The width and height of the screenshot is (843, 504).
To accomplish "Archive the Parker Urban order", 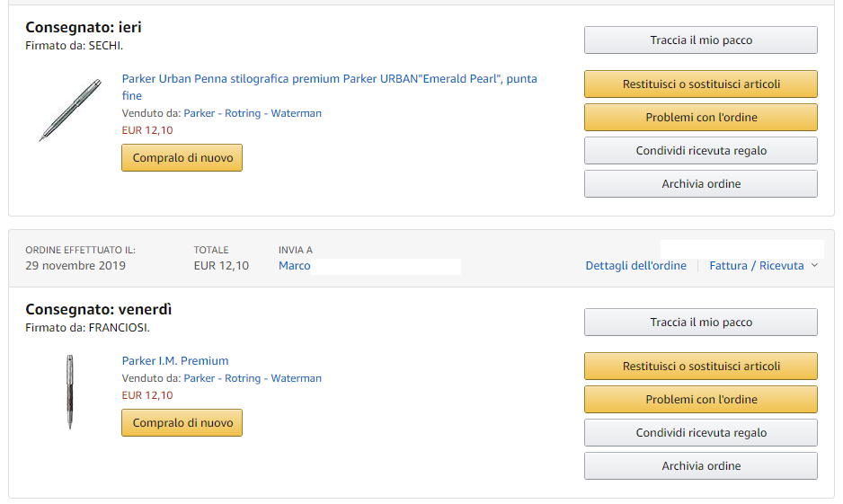I will click(x=700, y=184).
